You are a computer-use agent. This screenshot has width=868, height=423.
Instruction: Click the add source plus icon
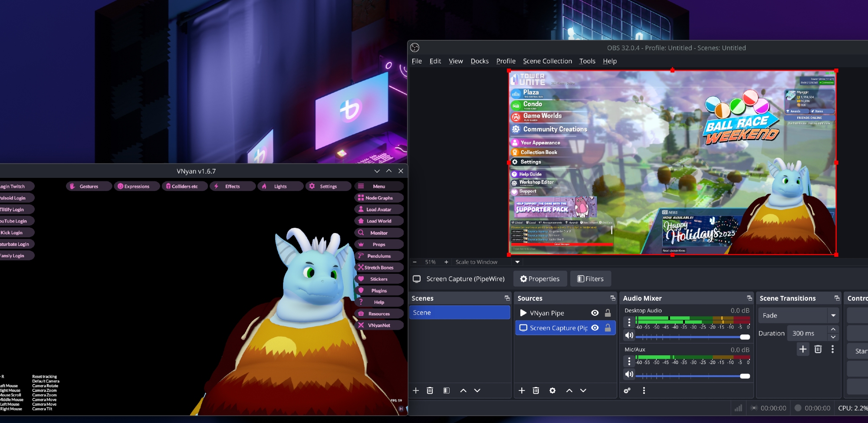(x=522, y=390)
